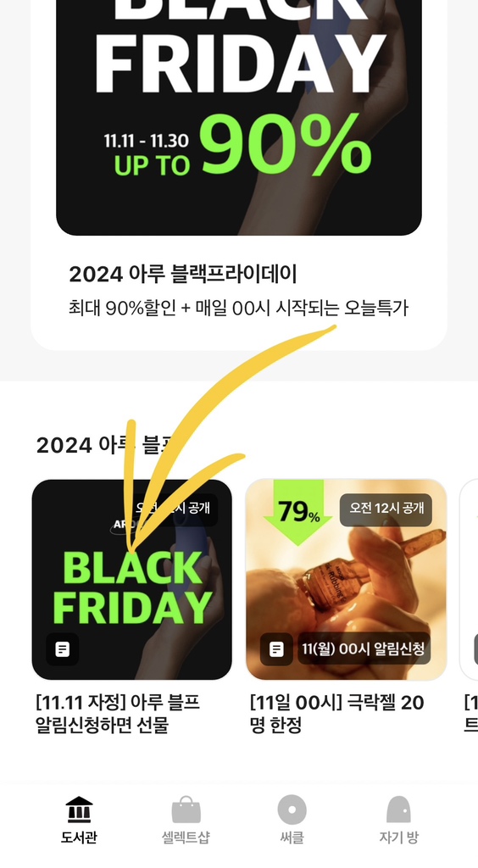This screenshot has height=868, width=478.
Task: Select the 도서관 tab label
Action: (79, 837)
